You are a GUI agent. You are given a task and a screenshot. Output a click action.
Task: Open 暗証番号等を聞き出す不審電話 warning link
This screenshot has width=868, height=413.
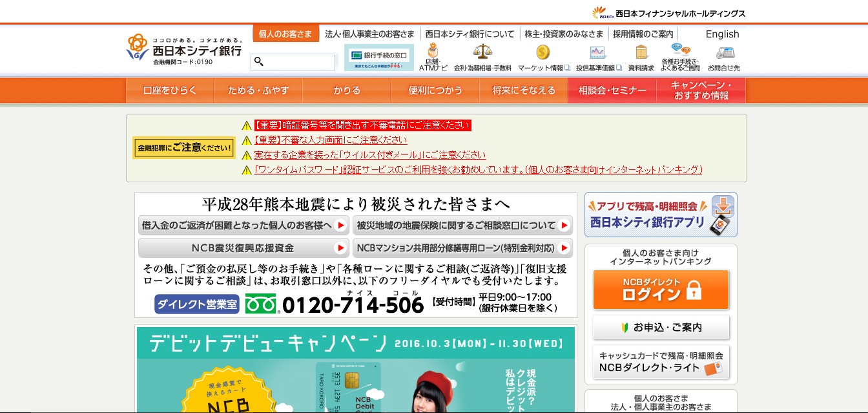(x=362, y=125)
